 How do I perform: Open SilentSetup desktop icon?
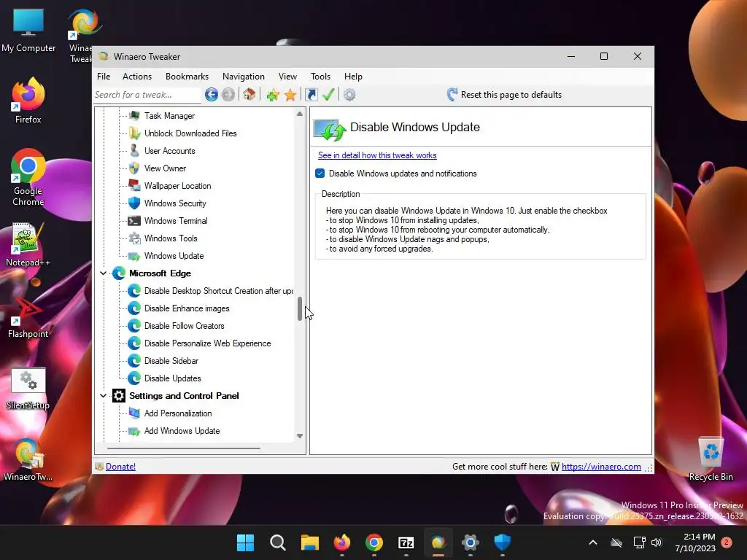[x=28, y=389]
